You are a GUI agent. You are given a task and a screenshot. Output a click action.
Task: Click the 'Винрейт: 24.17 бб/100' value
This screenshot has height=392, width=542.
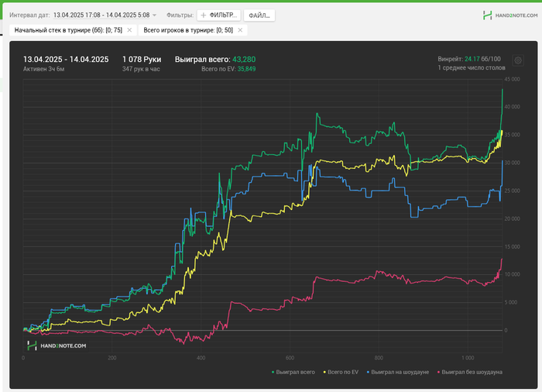click(469, 59)
